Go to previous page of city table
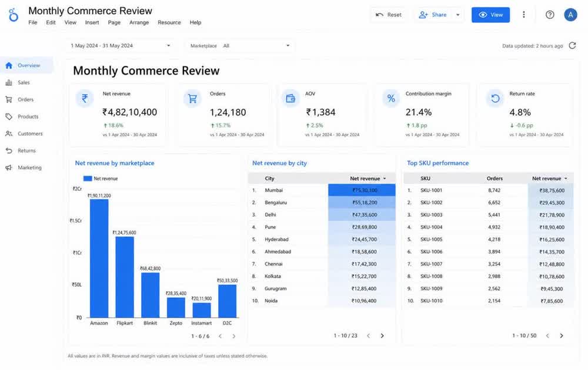Image resolution: width=588 pixels, height=370 pixels. [x=369, y=335]
